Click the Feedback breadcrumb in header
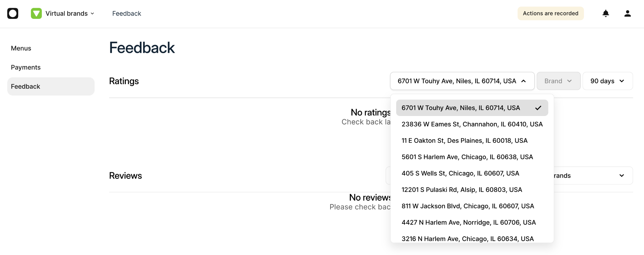 (x=127, y=14)
